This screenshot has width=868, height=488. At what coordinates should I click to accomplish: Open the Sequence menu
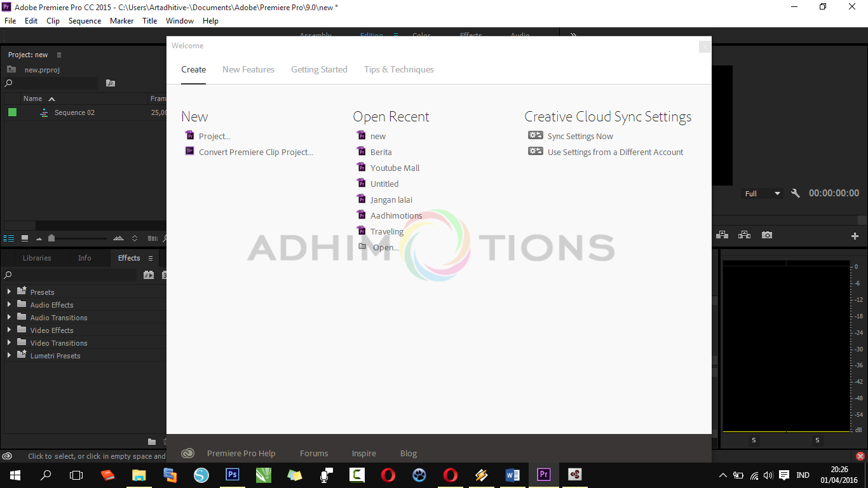(x=85, y=21)
